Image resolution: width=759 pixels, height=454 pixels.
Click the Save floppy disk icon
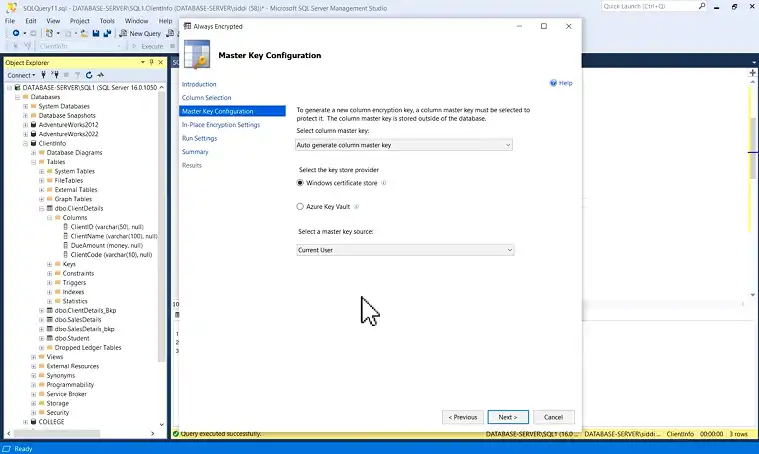click(x=96, y=33)
